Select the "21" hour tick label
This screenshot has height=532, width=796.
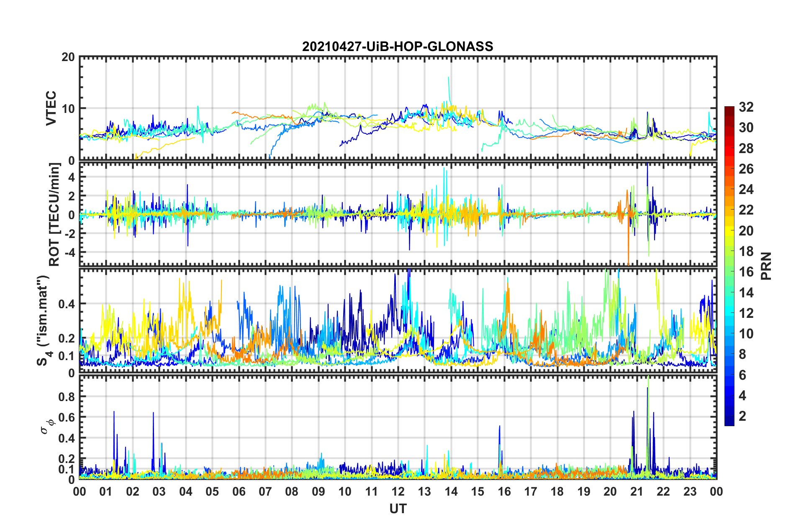pyautogui.click(x=637, y=491)
